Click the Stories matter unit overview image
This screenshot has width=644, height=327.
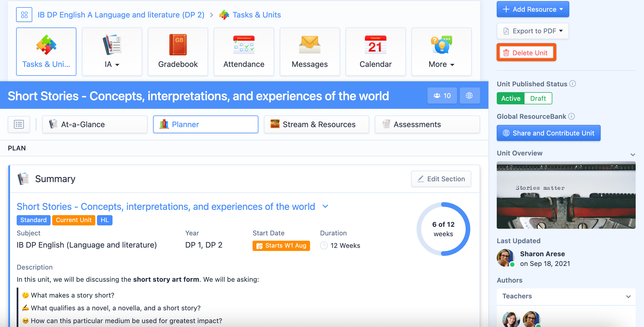(x=566, y=195)
